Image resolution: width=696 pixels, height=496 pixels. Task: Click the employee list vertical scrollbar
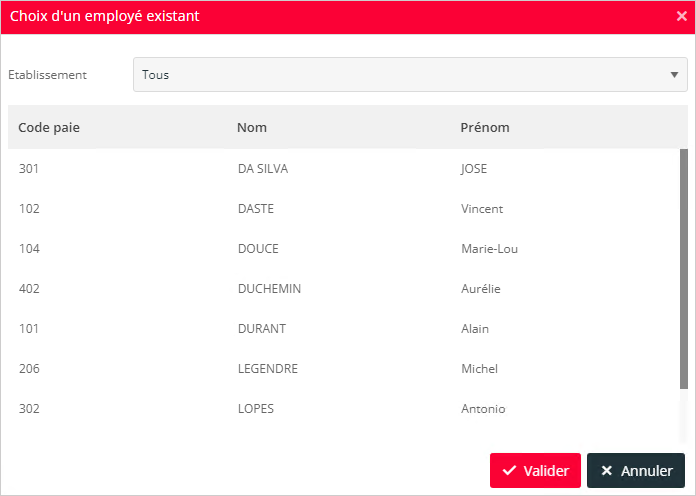[684, 270]
